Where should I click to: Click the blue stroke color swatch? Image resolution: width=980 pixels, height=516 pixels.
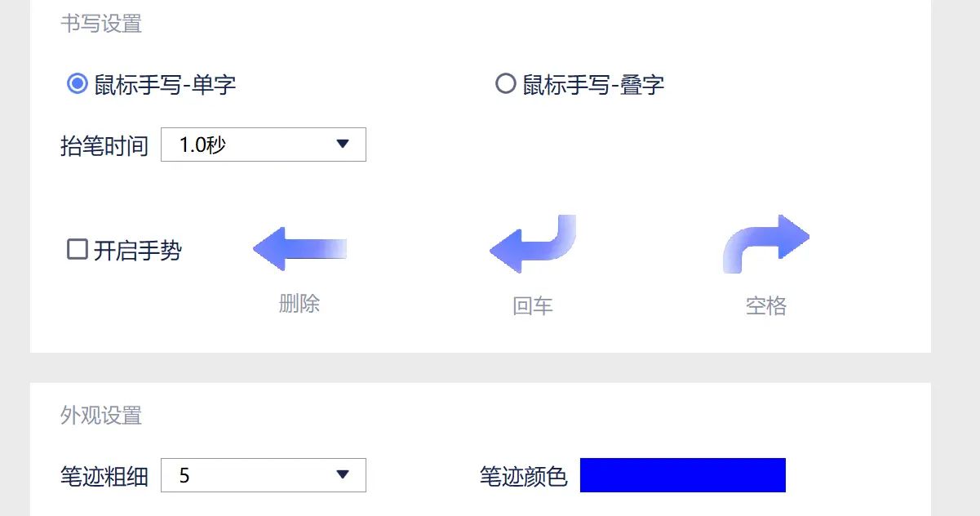coord(682,474)
